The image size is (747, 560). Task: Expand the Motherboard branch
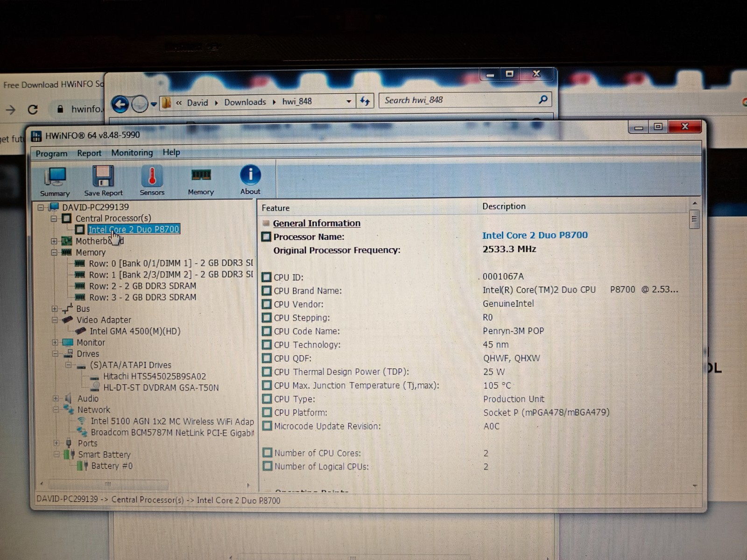54,241
